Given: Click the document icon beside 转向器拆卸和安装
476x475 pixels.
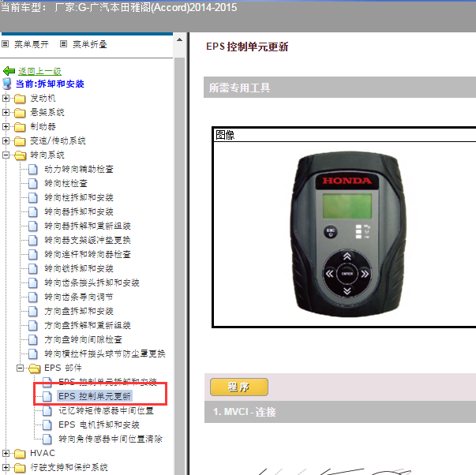Looking at the screenshot, I should coord(33,211).
